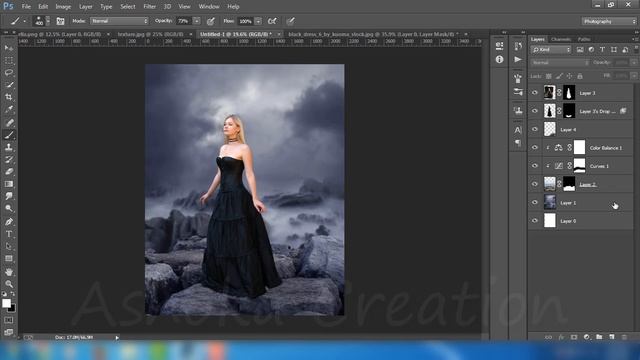Add a layer mask button
The height and width of the screenshot is (360, 640).
tap(574, 337)
